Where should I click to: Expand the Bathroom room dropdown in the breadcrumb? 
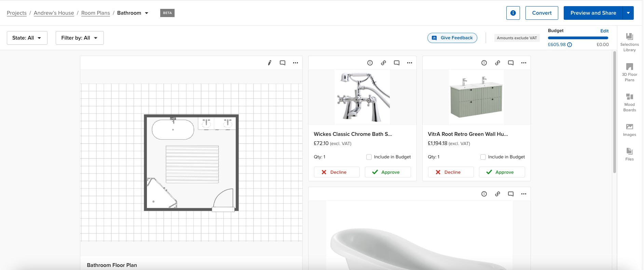coord(147,13)
